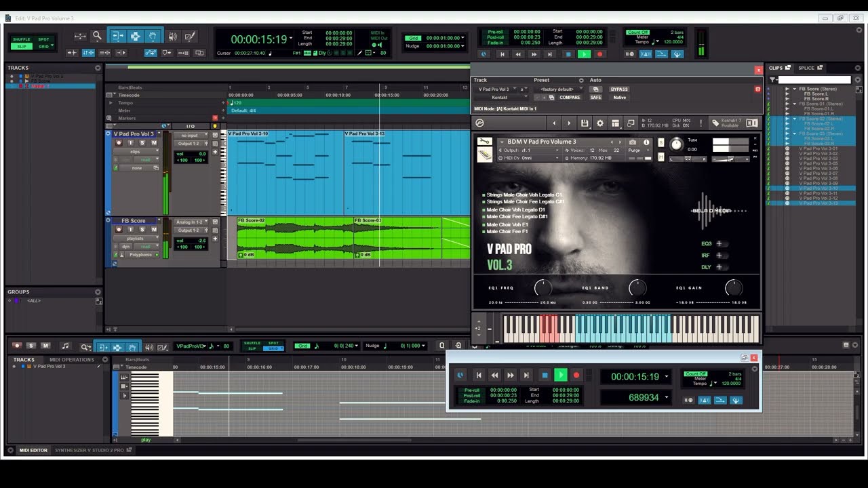
Task: Click the Kontakt panic exclamation icon
Action: (x=701, y=123)
